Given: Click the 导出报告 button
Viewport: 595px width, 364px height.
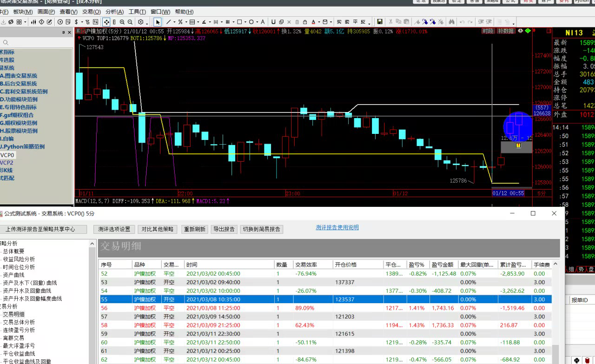Looking at the screenshot, I should coord(225,229).
